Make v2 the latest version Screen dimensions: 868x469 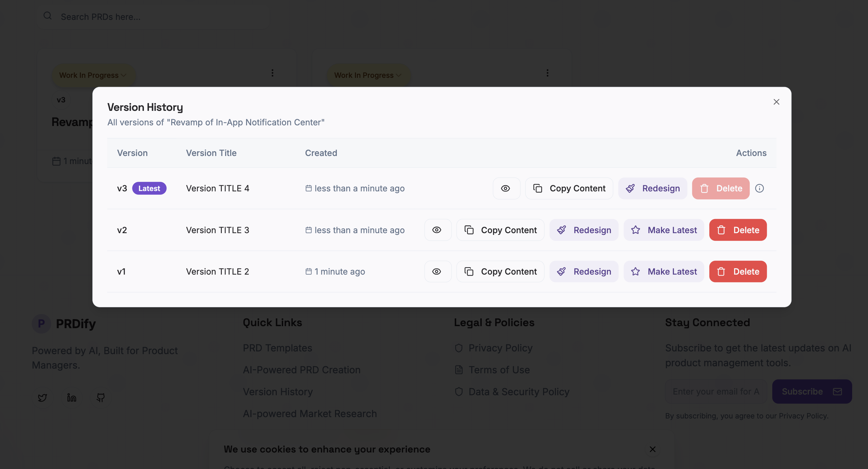coord(664,230)
